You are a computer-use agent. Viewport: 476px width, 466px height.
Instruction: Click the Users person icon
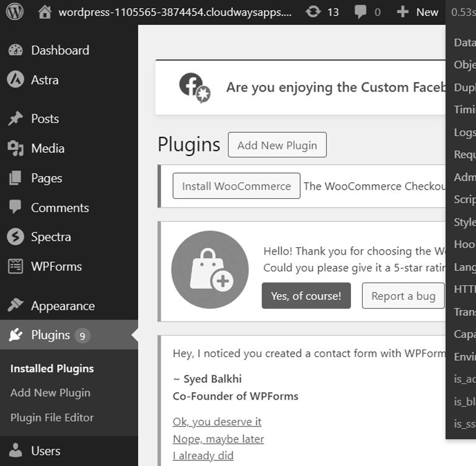[x=15, y=451]
